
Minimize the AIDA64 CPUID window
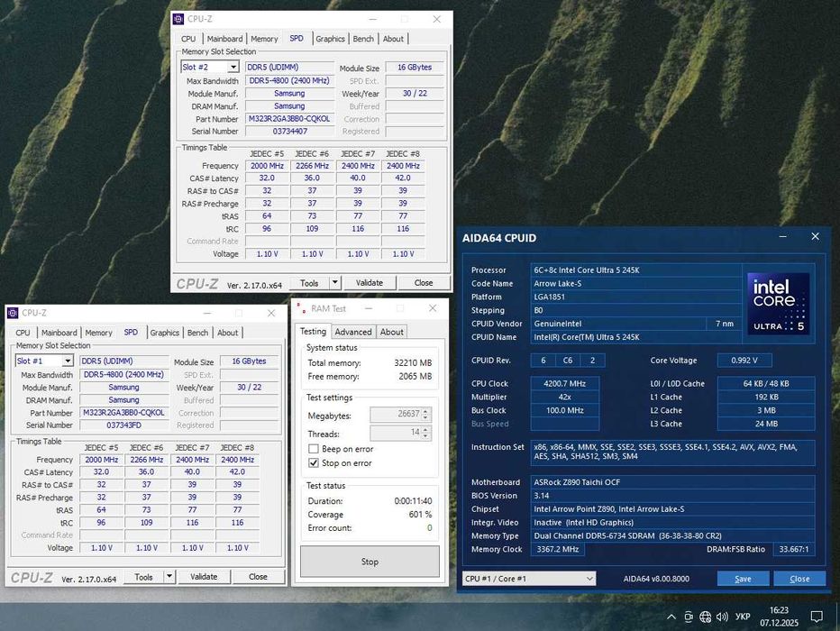782,237
